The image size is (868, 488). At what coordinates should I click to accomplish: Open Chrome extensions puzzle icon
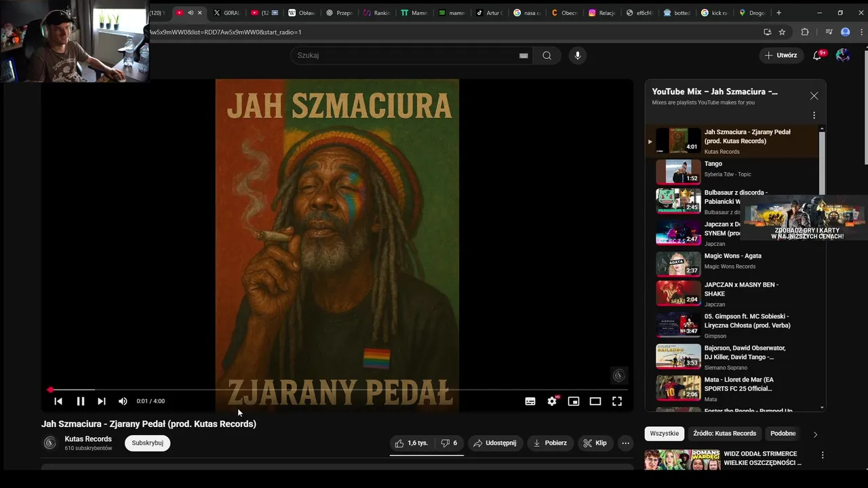point(805,32)
